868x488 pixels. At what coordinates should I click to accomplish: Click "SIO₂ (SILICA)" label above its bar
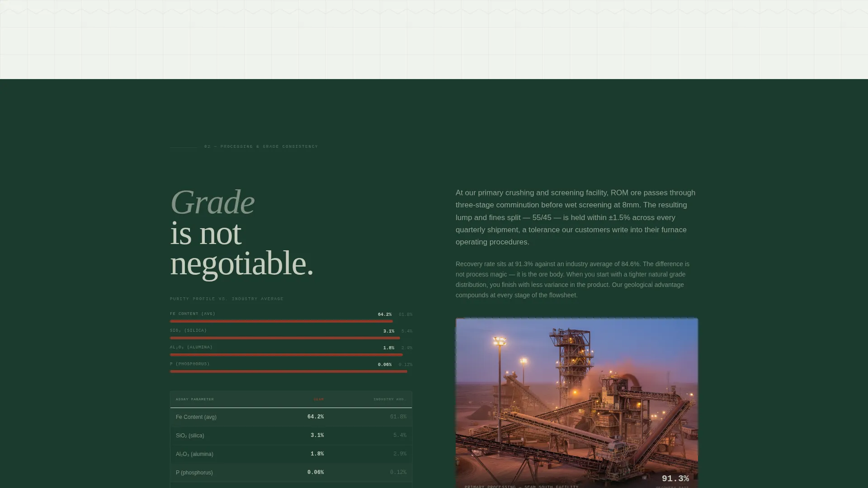click(188, 330)
